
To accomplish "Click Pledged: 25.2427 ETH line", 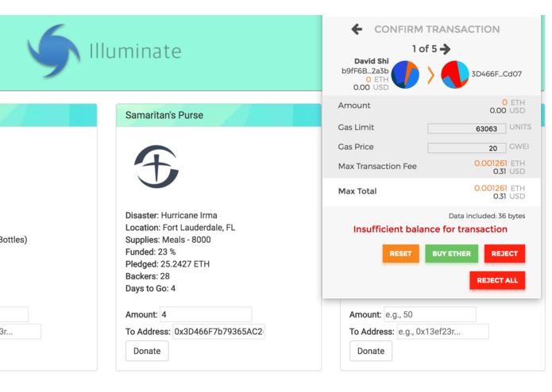I will [168, 264].
